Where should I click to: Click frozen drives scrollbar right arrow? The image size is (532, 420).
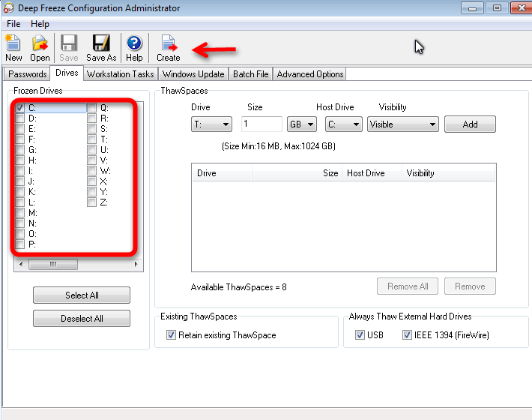[x=136, y=264]
